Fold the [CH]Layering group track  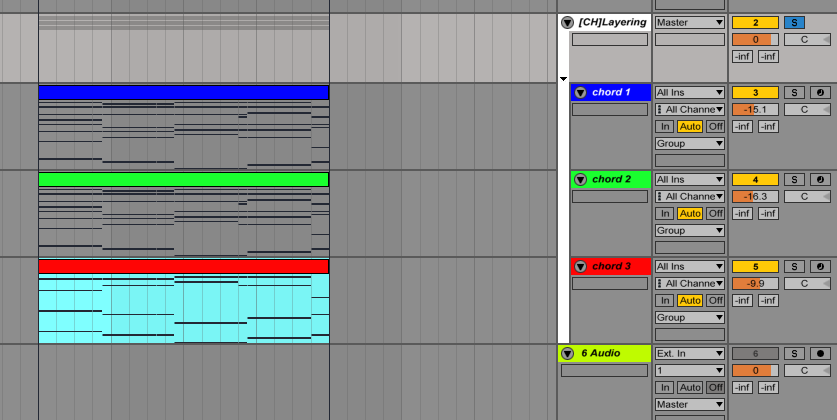(x=567, y=22)
